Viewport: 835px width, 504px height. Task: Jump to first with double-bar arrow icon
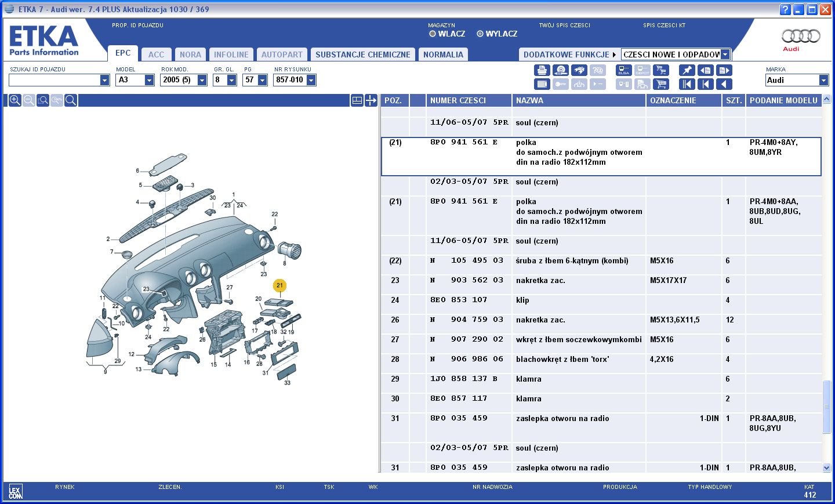[687, 84]
